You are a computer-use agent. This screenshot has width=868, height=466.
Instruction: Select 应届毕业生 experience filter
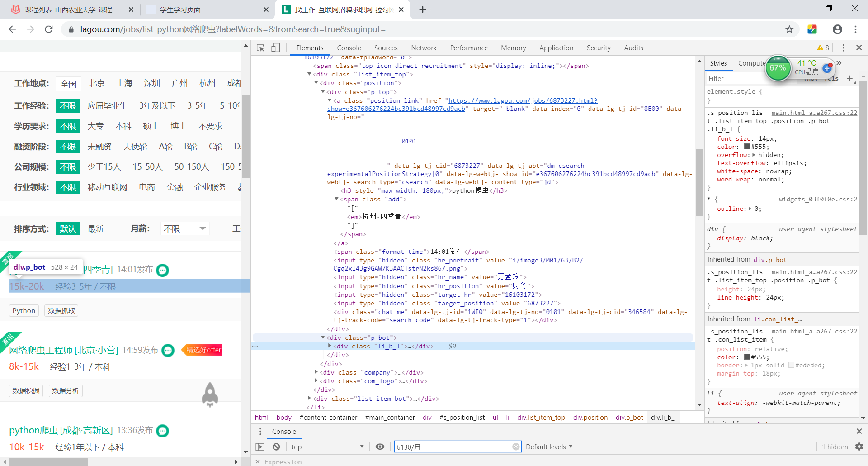coord(108,106)
